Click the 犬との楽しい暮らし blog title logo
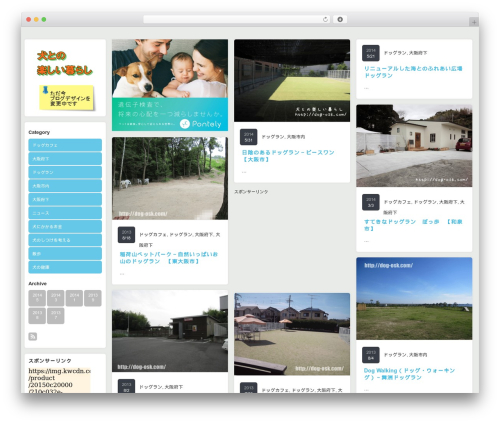500x423 pixels. point(65,63)
